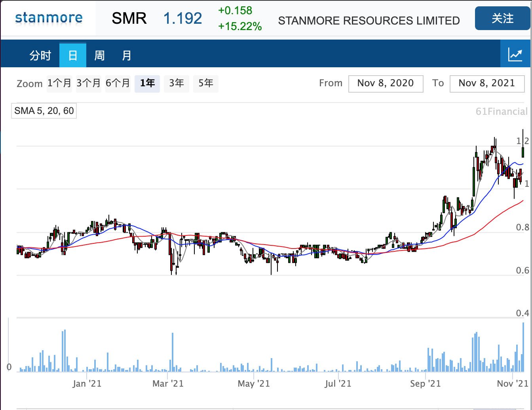This screenshot has height=410, width=532.
Task: Set zoom range to 1个月
Action: pyautogui.click(x=59, y=84)
